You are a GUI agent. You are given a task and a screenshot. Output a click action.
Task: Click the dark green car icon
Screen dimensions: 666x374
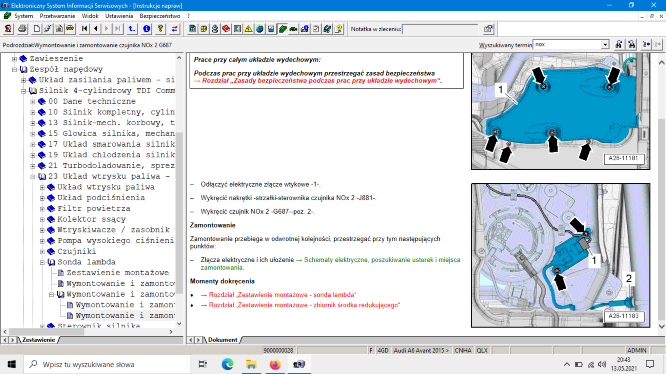point(293,29)
